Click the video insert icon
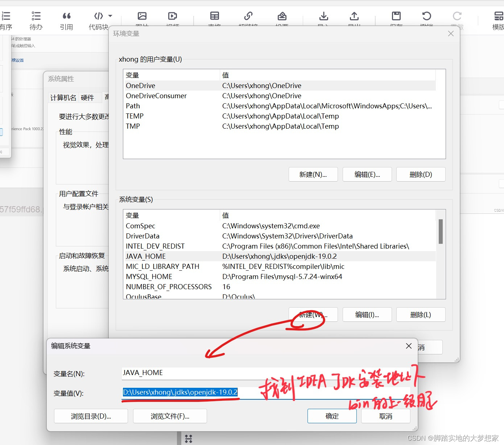The height and width of the screenshot is (445, 504). click(173, 16)
